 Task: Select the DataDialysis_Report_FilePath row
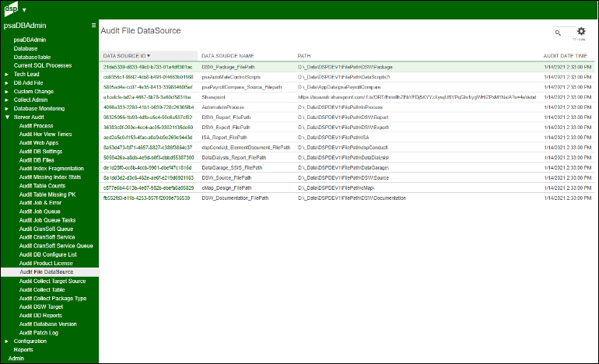point(347,157)
